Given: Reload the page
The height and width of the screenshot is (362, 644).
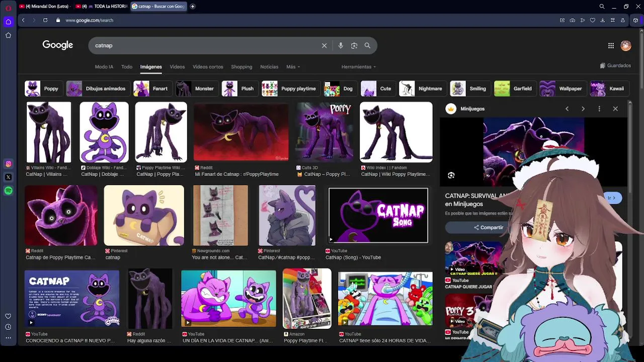Looking at the screenshot, I should [x=45, y=20].
